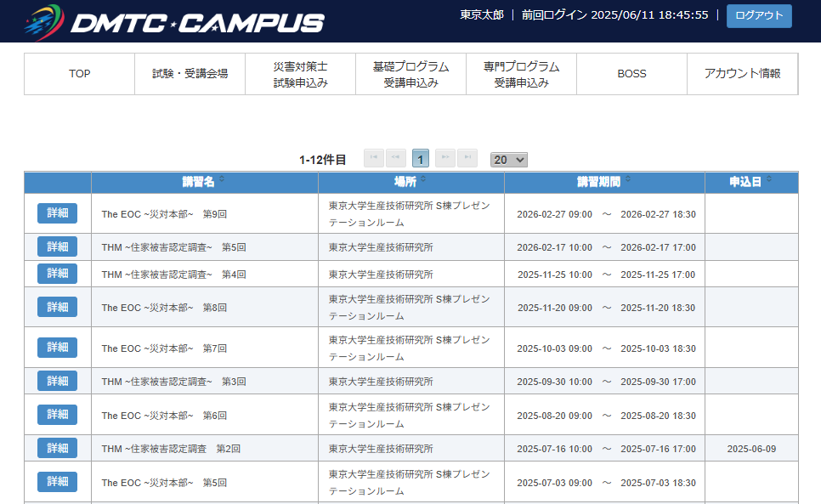821x504 pixels.
Task: Go to previous page of results
Action: coord(396,158)
